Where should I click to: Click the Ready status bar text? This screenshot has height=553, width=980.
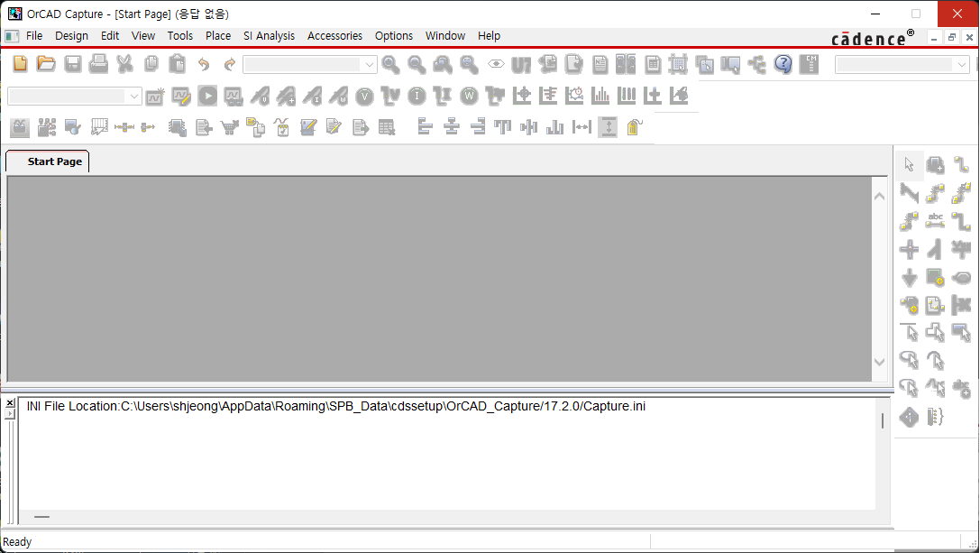tap(17, 542)
